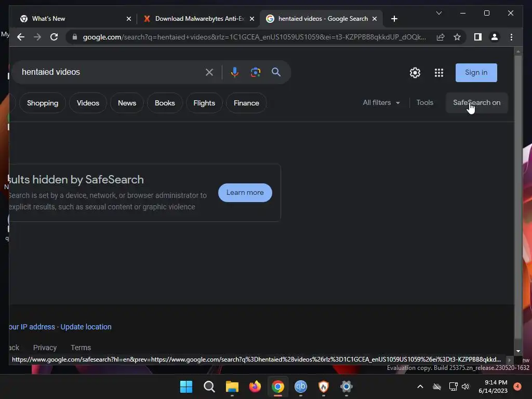The height and width of the screenshot is (399, 532).
Task: Sign in to Google account
Action: pos(476,73)
